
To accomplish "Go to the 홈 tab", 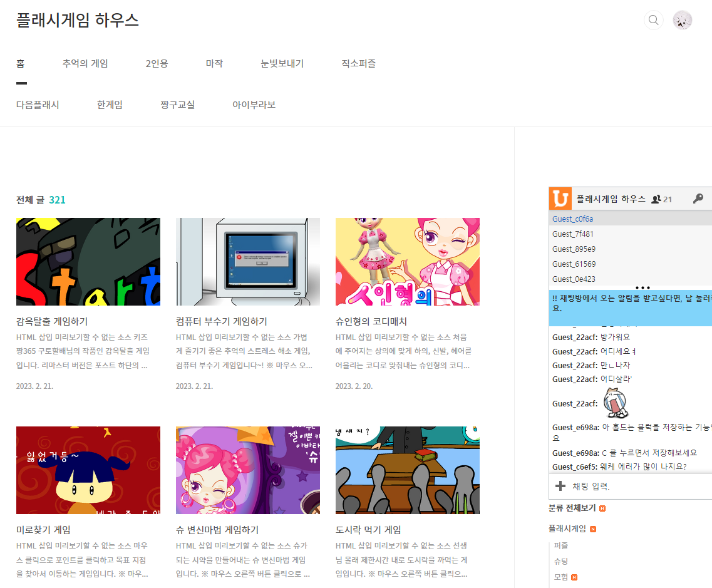I will (21, 64).
